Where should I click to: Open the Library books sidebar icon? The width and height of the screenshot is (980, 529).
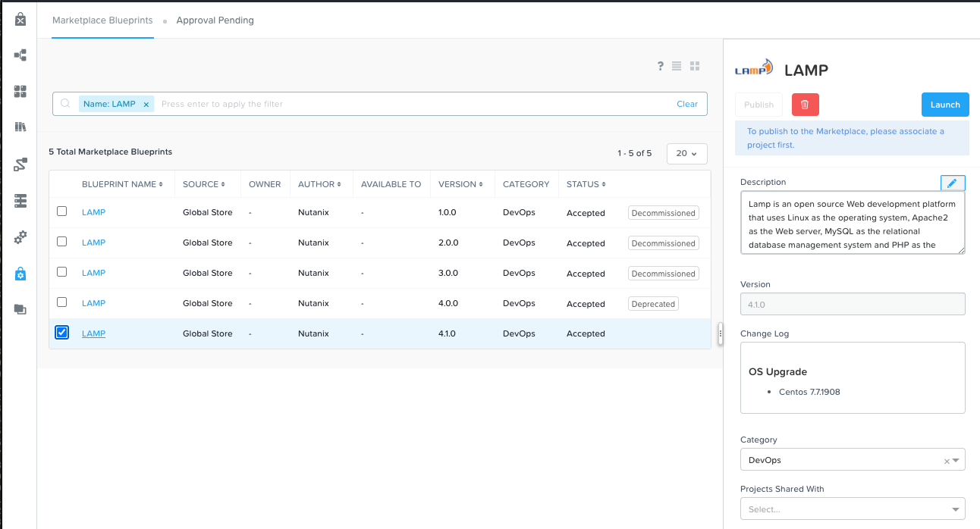20,127
